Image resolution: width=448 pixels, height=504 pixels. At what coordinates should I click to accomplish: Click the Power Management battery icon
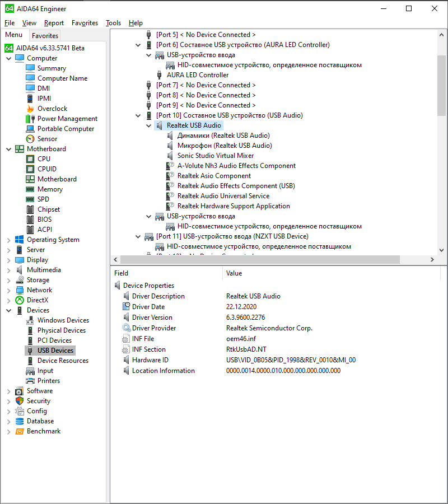tap(30, 119)
